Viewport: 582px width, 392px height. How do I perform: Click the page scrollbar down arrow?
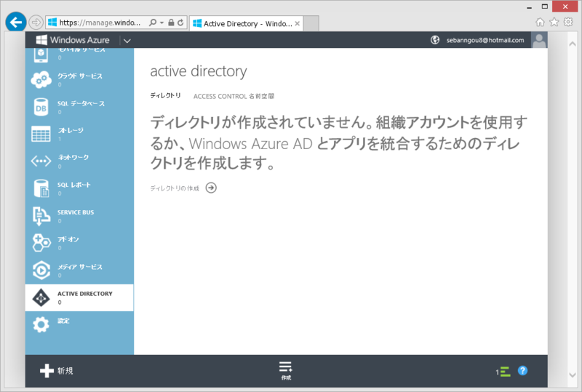572,375
